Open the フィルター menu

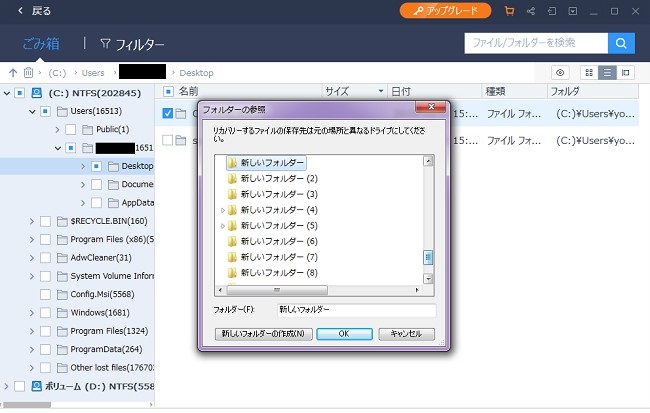tap(140, 44)
